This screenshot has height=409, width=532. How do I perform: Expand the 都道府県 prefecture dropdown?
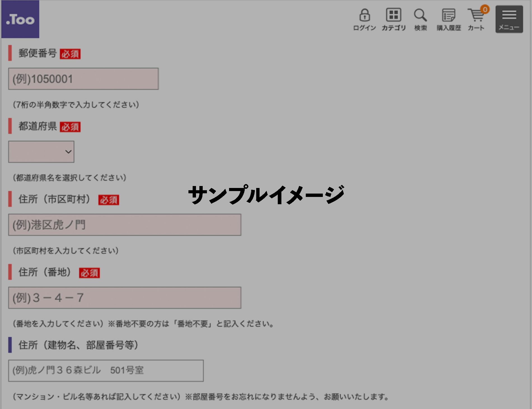click(x=41, y=152)
